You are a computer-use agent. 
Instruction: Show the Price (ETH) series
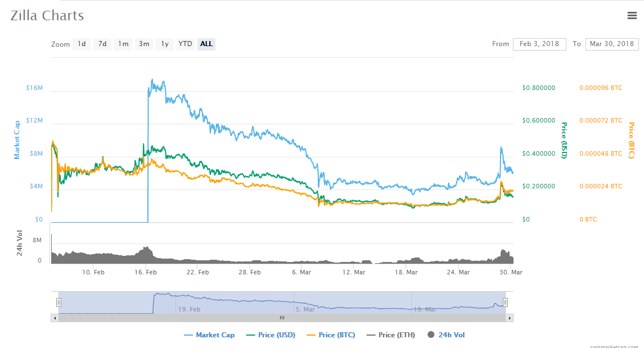tap(391, 335)
